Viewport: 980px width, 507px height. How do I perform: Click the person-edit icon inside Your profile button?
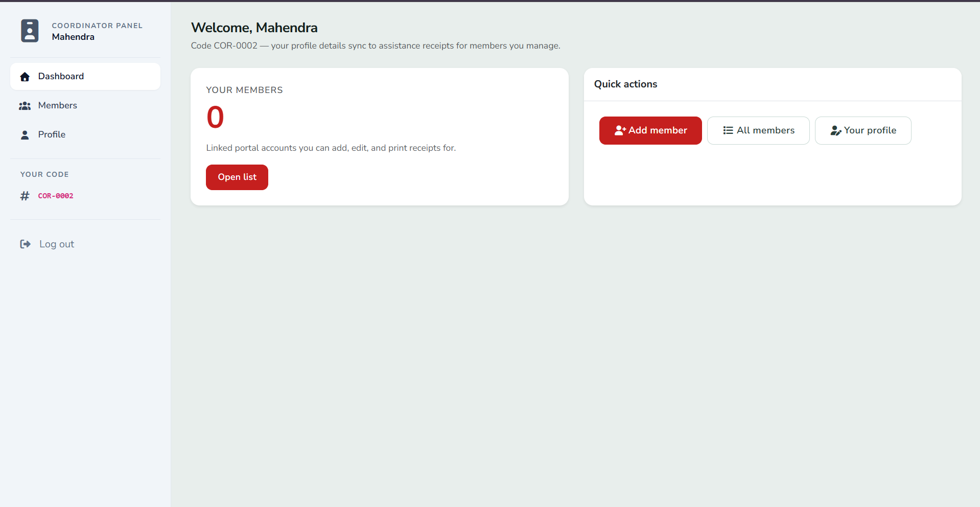836,130
